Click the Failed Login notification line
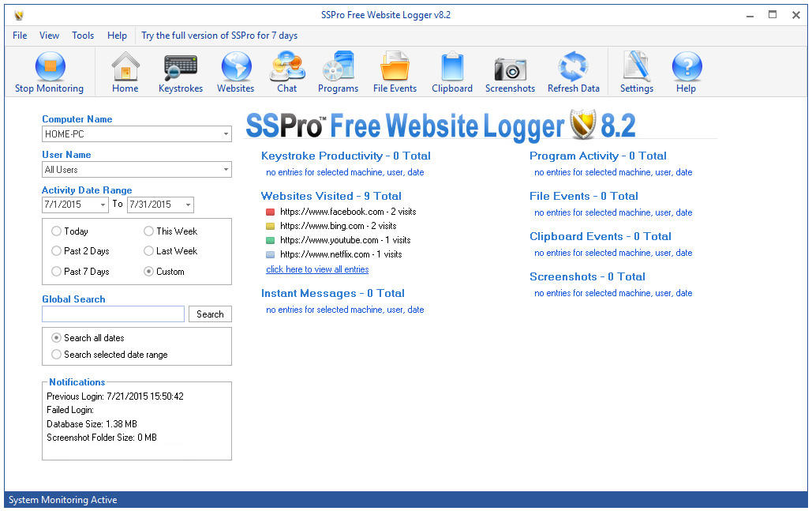 coord(70,410)
